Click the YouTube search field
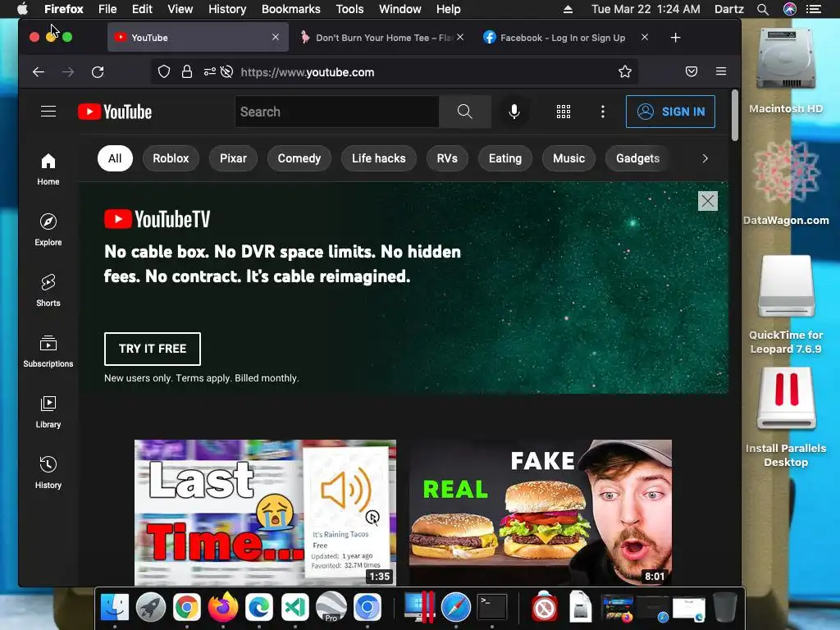This screenshot has width=840, height=630. click(x=337, y=112)
